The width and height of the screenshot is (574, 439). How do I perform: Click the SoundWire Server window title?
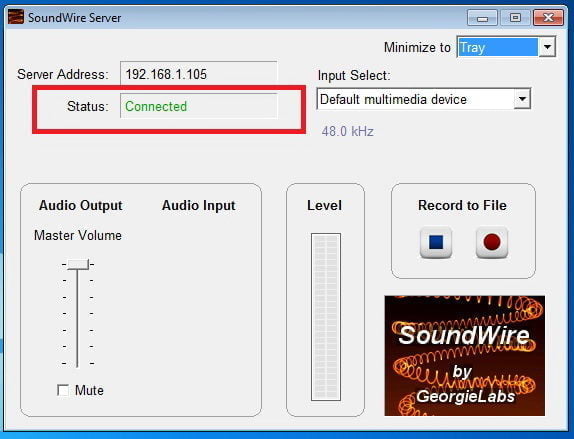[x=75, y=18]
